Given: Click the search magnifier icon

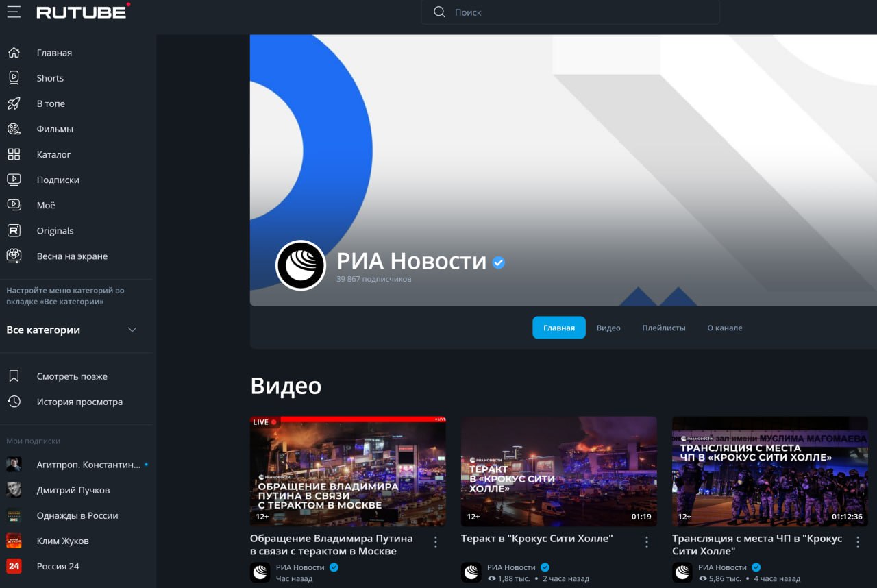Looking at the screenshot, I should (438, 12).
